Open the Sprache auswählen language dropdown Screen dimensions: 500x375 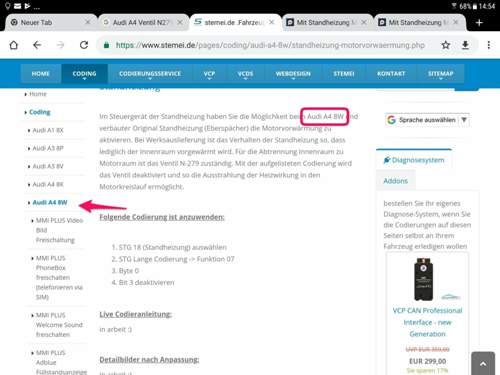pos(427,120)
